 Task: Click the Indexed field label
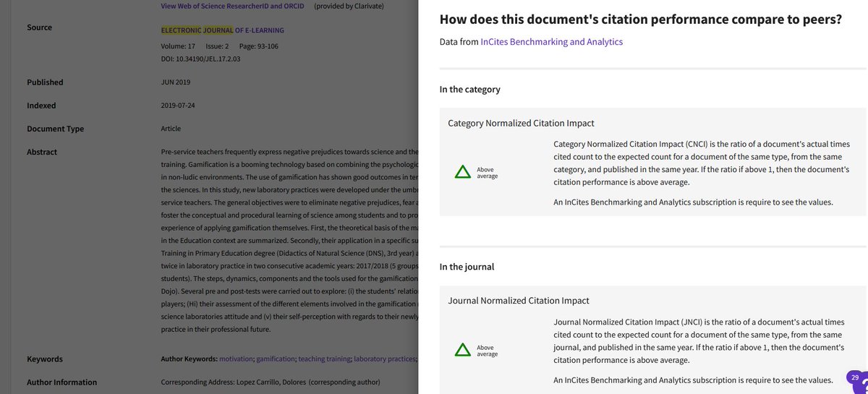click(x=41, y=106)
